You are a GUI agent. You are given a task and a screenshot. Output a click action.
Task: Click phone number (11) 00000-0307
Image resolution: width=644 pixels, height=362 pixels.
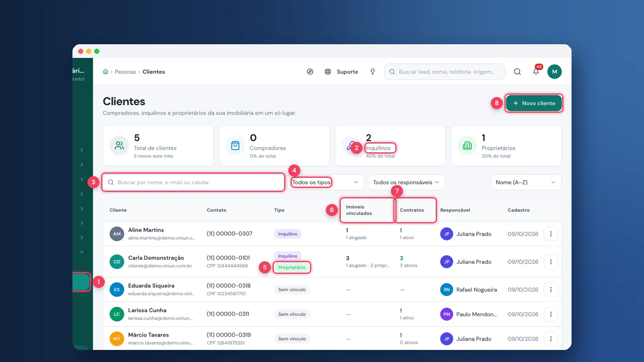229,234
